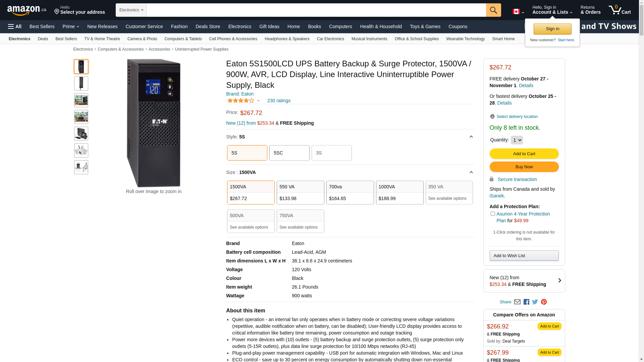Click the delivery location pin icon
The width and height of the screenshot is (644, 362).
492,117
